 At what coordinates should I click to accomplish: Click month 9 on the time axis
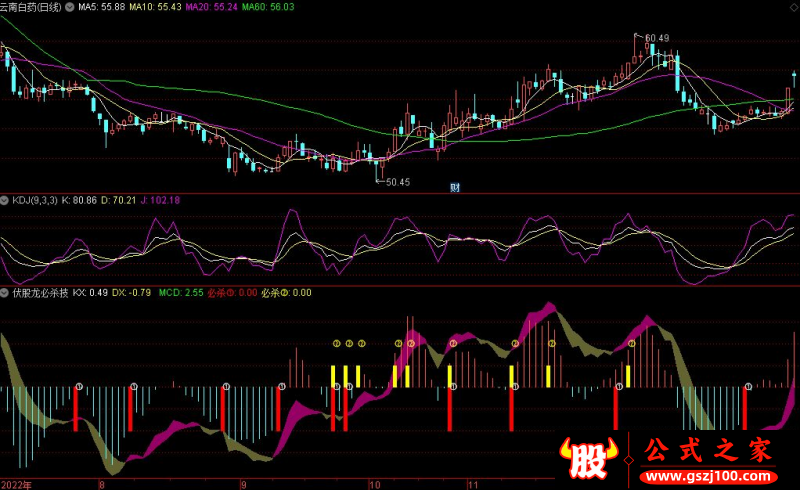coord(244,485)
